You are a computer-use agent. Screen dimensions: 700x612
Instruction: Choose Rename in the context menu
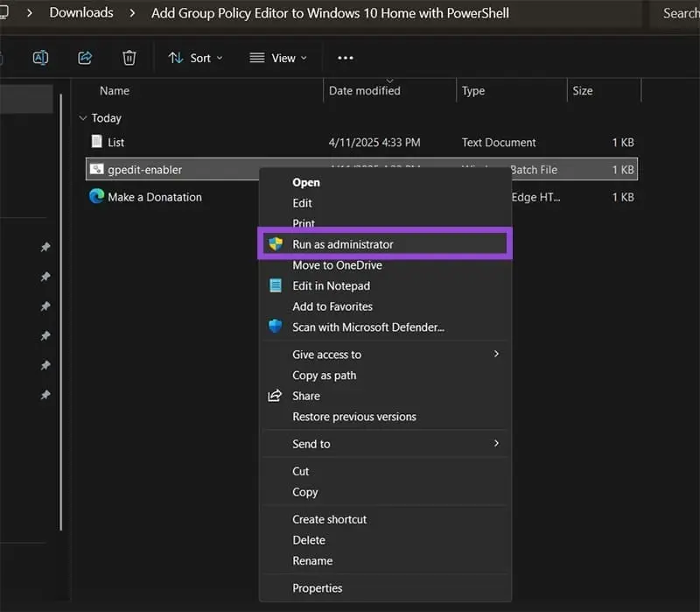[385, 560]
